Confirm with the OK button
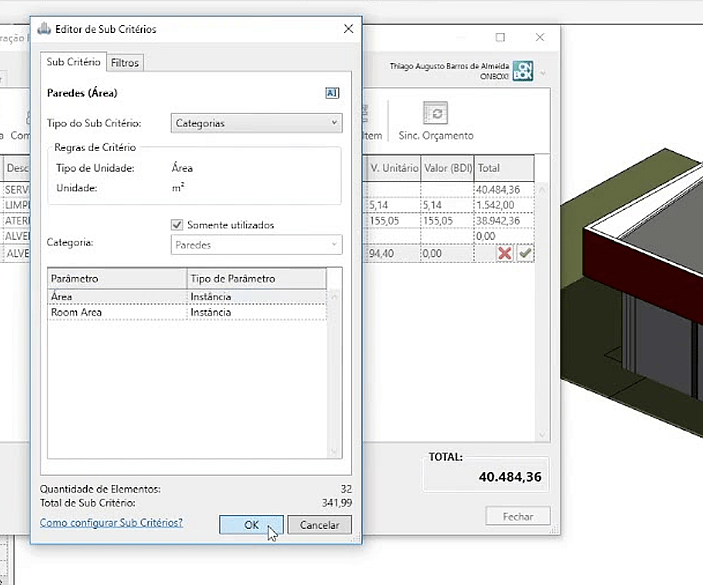This screenshot has width=703, height=585. tap(251, 525)
